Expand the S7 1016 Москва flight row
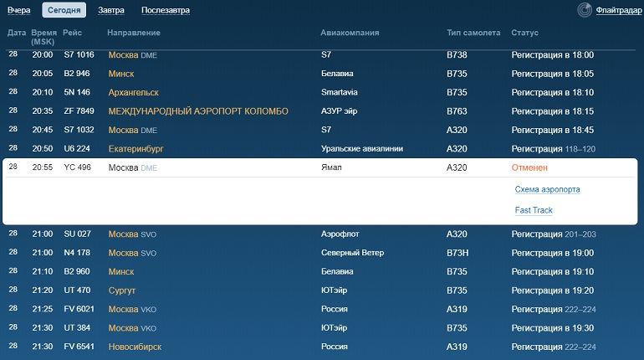Image resolution: width=644 pixels, height=360 pixels. [x=319, y=55]
